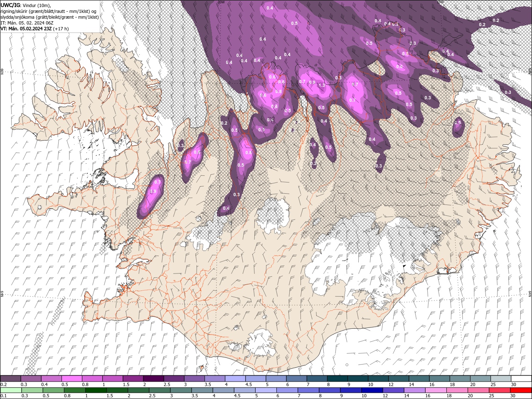Click the '2.5' label under the snow legend
Image resolution: width=532 pixels, height=399 pixels.
[167, 384]
